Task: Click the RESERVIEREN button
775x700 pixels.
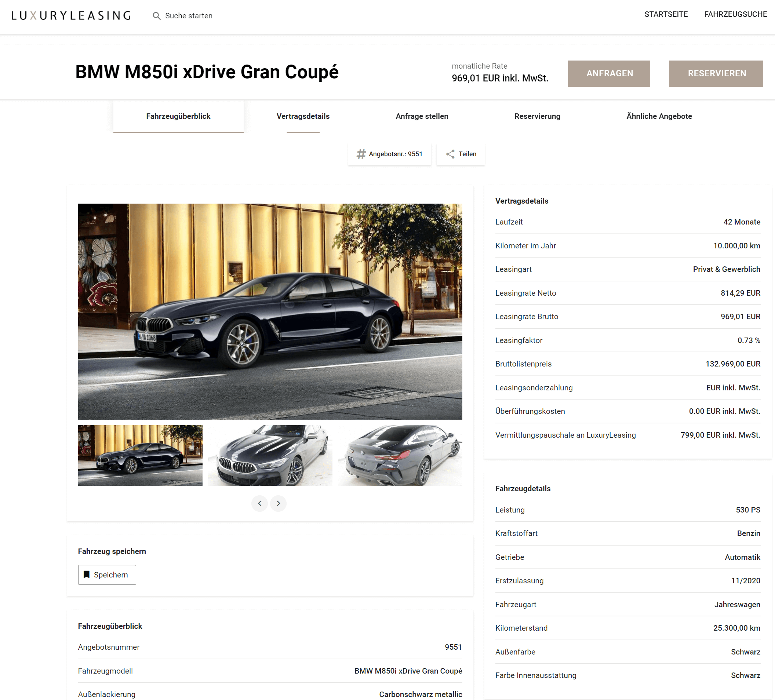Action: pyautogui.click(x=716, y=73)
